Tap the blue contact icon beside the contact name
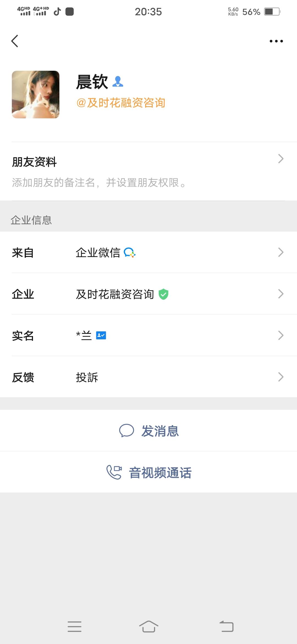 click(x=118, y=82)
